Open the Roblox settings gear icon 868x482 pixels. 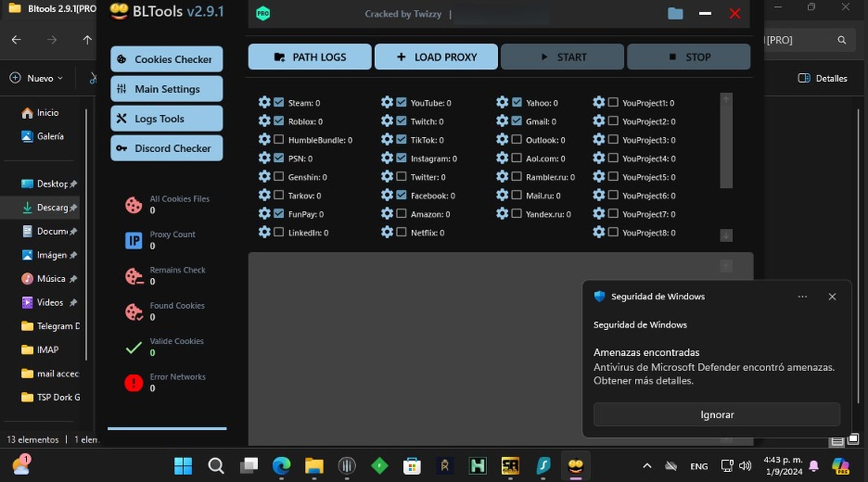click(x=264, y=121)
